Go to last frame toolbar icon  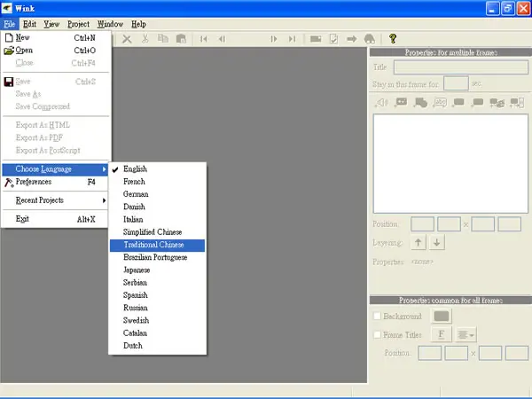tap(292, 39)
